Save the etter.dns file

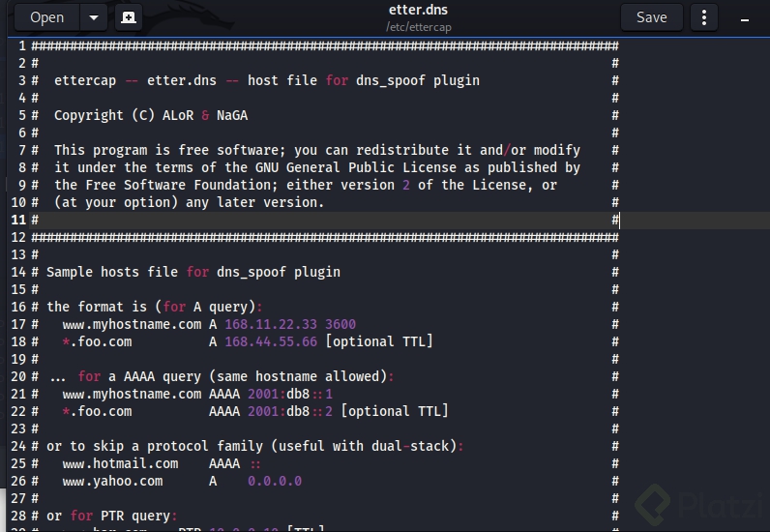pos(651,17)
